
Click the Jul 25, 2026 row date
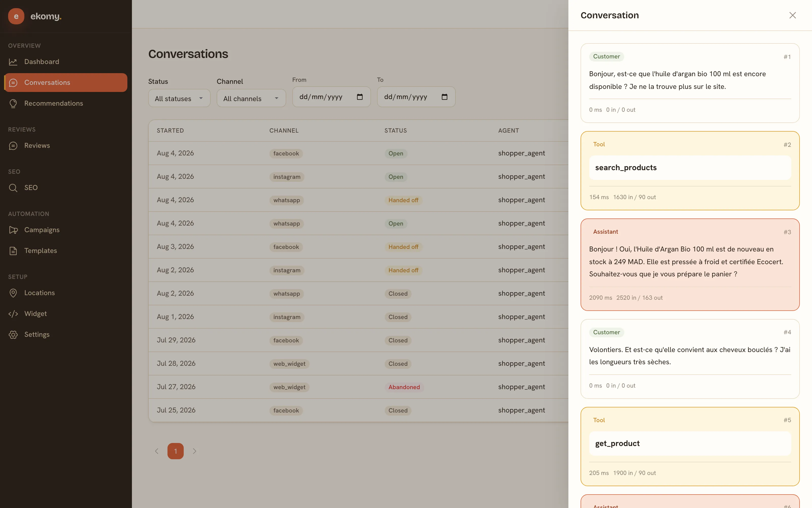click(176, 410)
